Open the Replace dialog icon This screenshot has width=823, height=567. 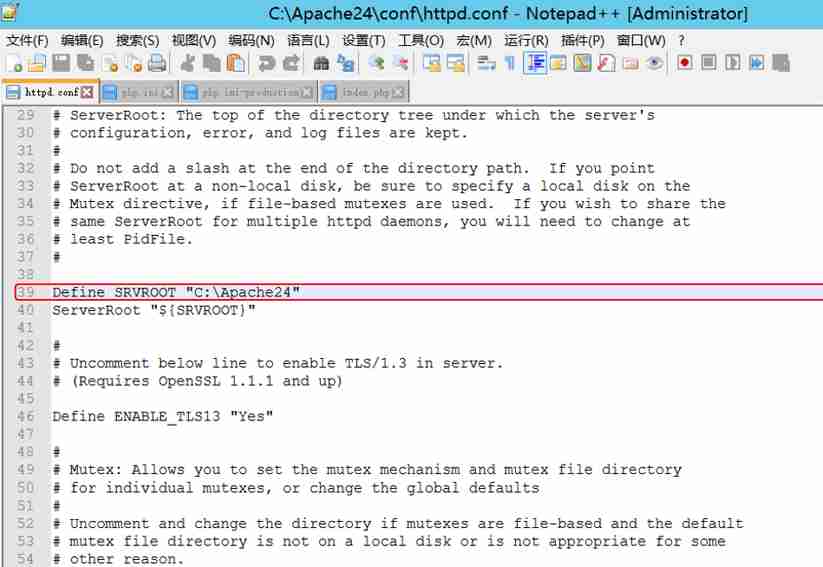345,64
